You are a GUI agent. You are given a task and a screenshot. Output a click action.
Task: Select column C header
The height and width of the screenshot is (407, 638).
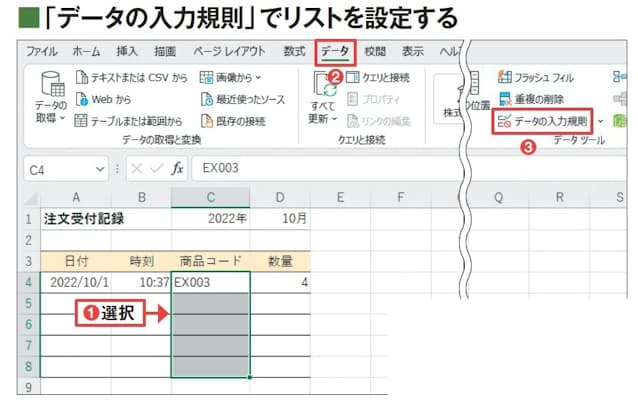pos(210,198)
